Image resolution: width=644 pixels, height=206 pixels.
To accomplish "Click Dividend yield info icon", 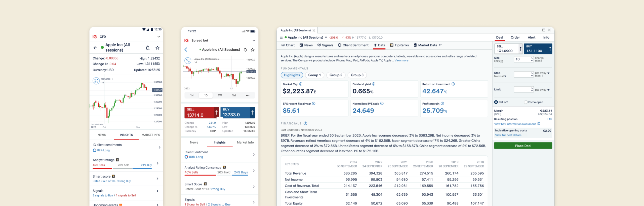I will click(x=374, y=84).
